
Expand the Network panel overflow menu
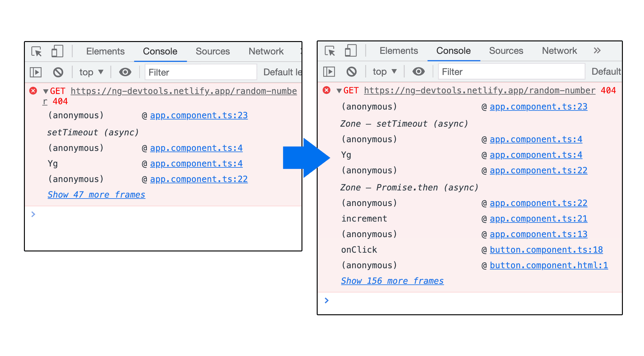coord(597,51)
